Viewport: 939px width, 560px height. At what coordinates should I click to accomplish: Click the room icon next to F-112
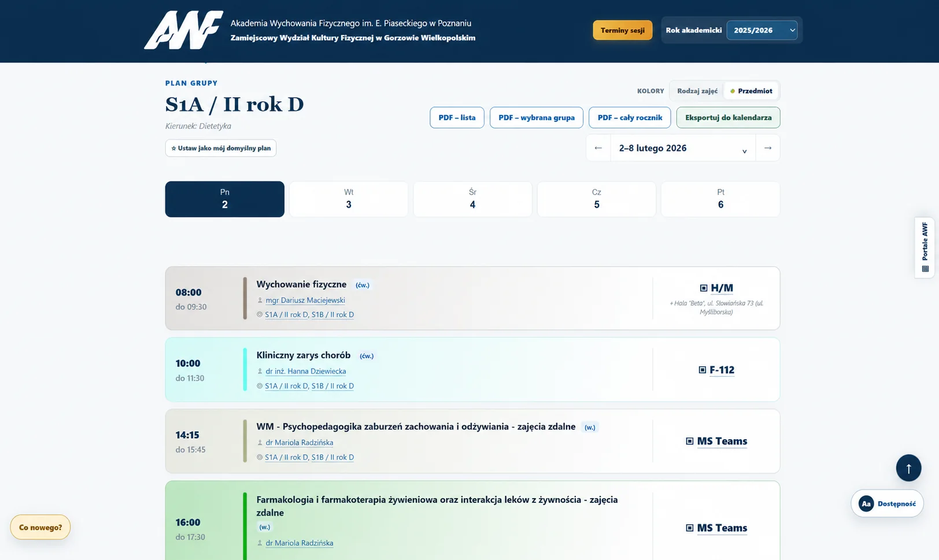(x=703, y=370)
